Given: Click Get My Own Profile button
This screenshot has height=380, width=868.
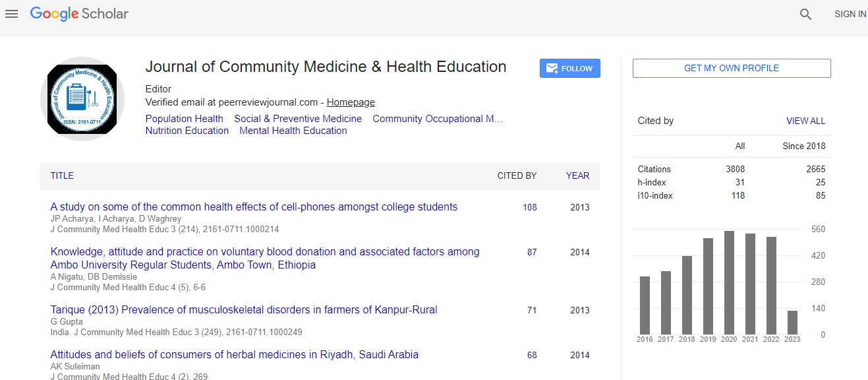Looking at the screenshot, I should (x=731, y=69).
